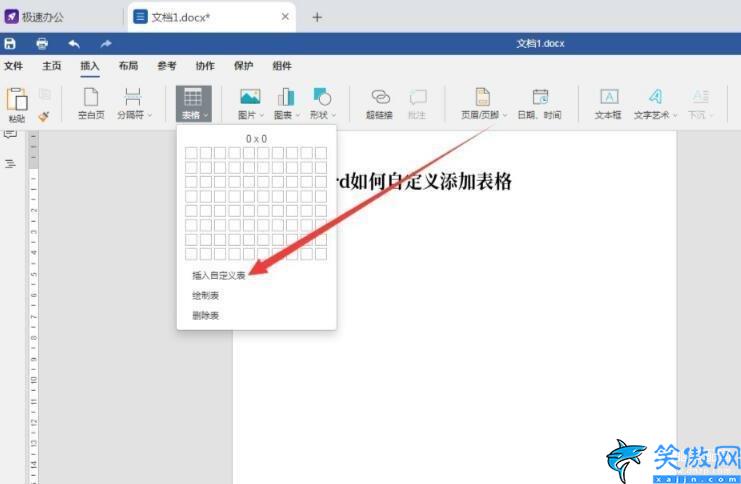Open the navigation outline icon in left sidebar
Viewport: 741px width, 484px height.
click(10, 164)
